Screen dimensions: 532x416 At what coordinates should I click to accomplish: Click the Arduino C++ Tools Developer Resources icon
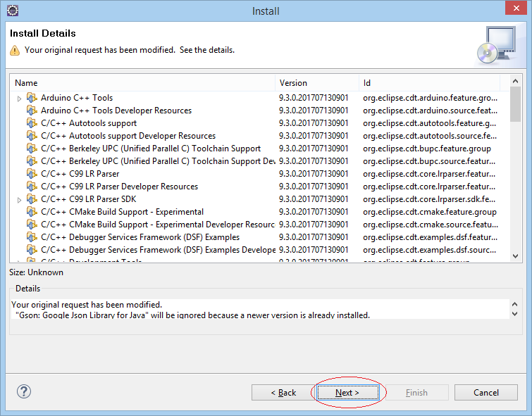32,111
